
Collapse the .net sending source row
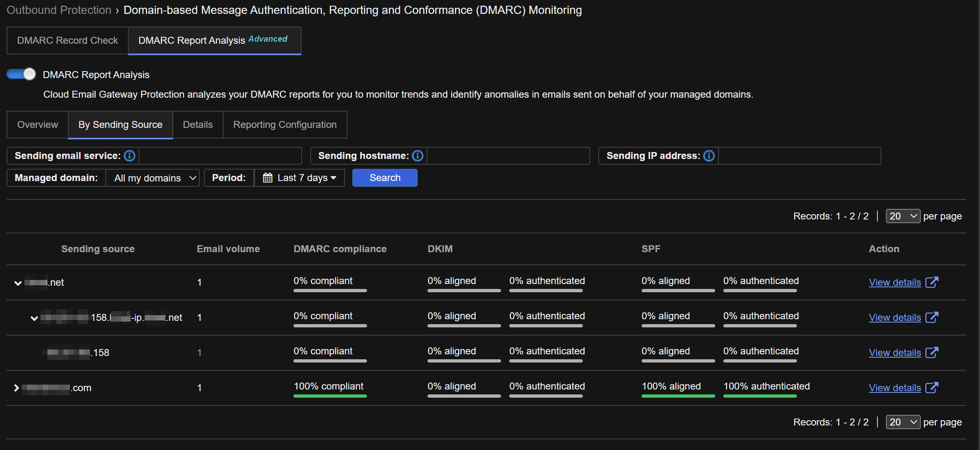[18, 283]
